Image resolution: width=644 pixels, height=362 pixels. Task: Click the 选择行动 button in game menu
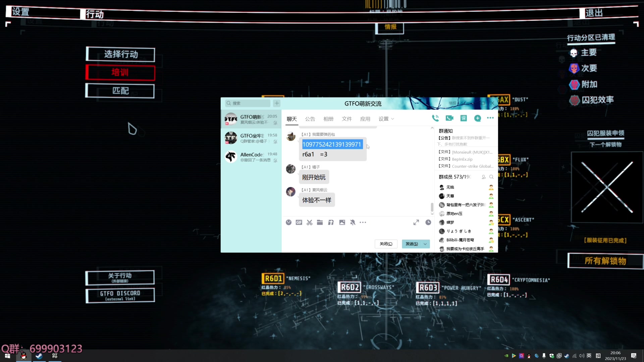point(120,54)
